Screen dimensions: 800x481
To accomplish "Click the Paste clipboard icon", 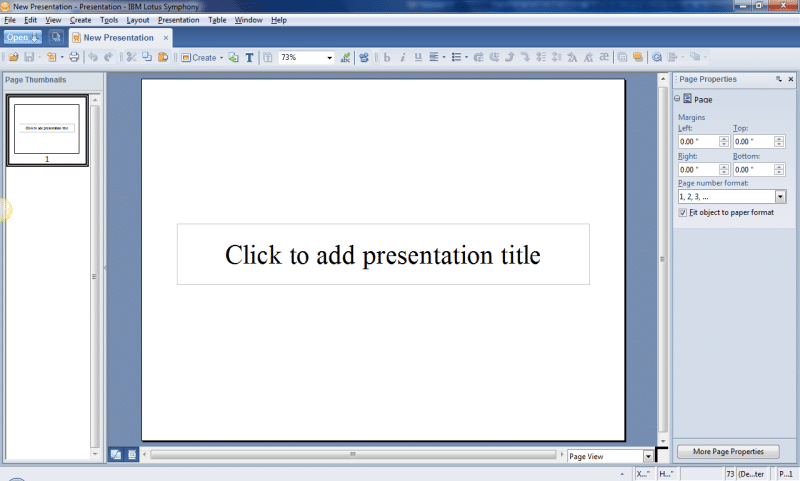I will point(163,58).
